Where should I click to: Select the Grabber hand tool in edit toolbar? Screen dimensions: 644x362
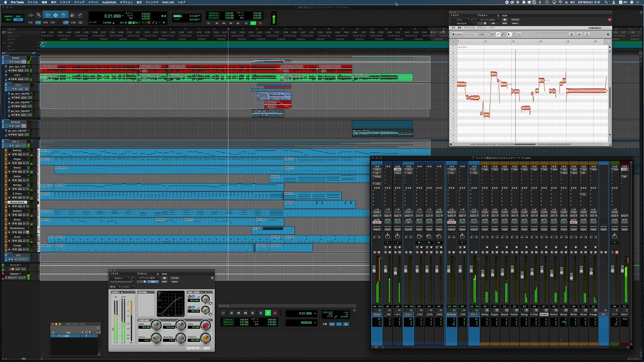tap(63, 15)
